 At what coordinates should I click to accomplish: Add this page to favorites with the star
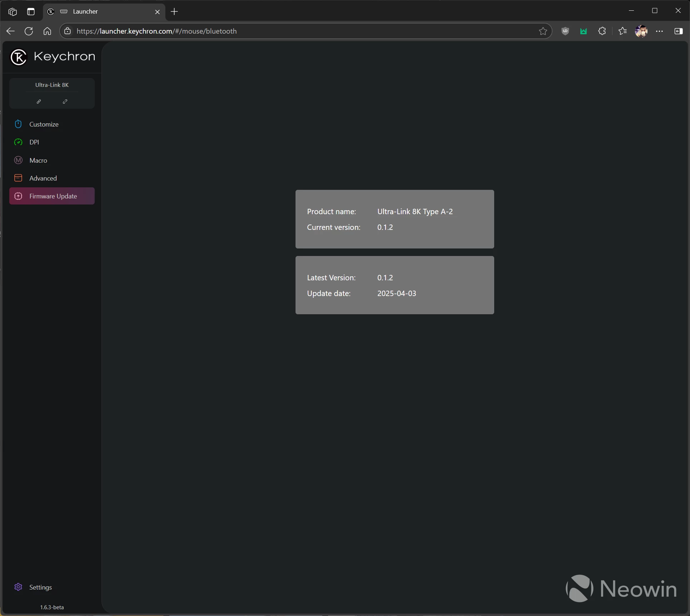tap(543, 31)
